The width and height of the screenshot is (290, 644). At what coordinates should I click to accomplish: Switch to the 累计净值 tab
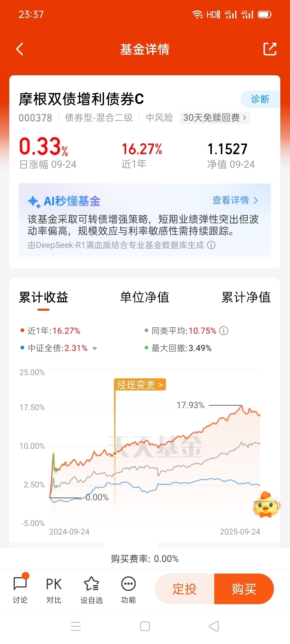pyautogui.click(x=246, y=297)
